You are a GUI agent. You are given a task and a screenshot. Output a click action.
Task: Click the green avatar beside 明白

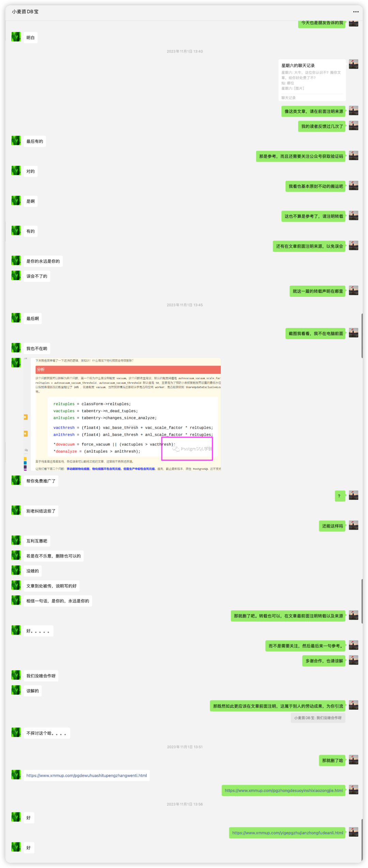pyautogui.click(x=16, y=37)
